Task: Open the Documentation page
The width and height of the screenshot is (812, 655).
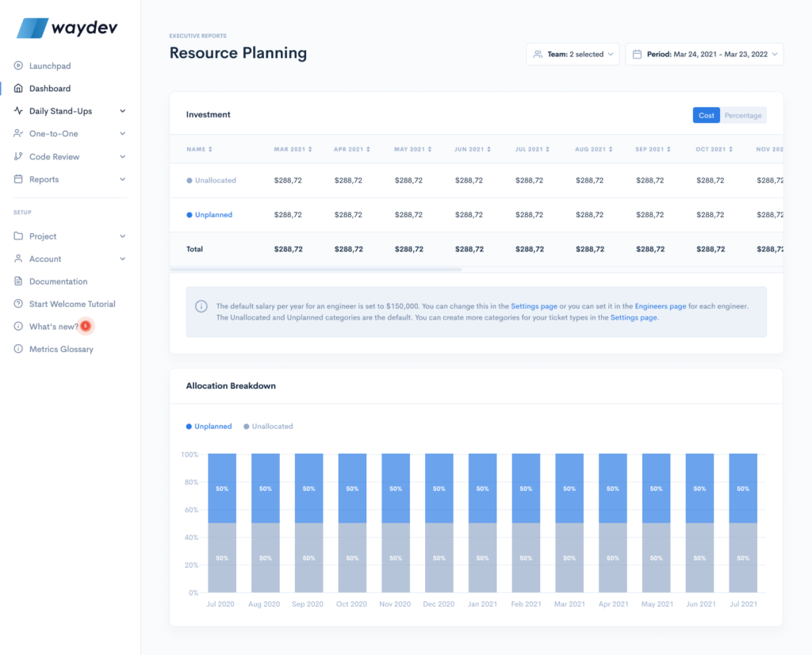Action: pos(17,281)
